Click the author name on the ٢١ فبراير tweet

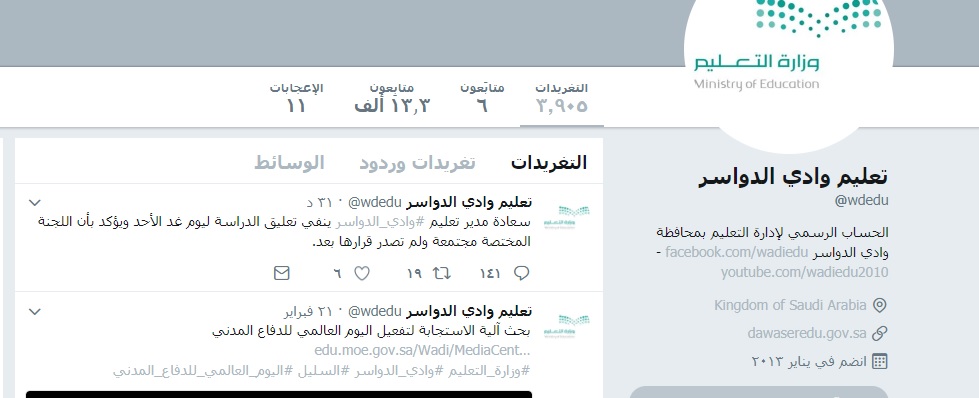click(469, 311)
